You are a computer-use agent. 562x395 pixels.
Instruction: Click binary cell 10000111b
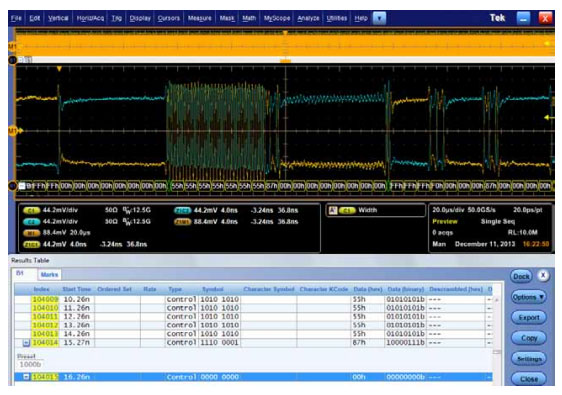click(405, 343)
